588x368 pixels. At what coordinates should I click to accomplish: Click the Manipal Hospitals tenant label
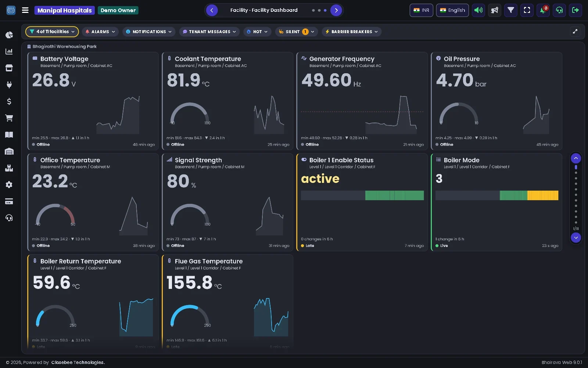pos(65,10)
